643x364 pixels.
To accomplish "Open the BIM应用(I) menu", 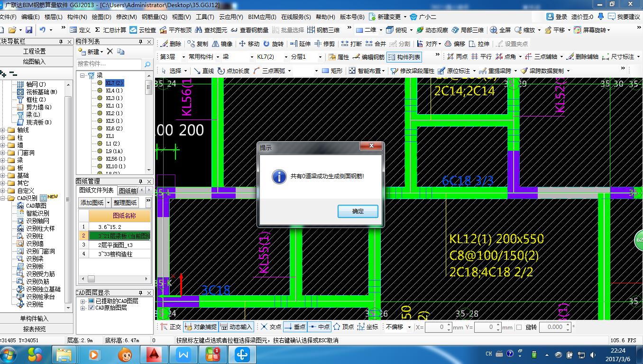I will (x=262, y=17).
